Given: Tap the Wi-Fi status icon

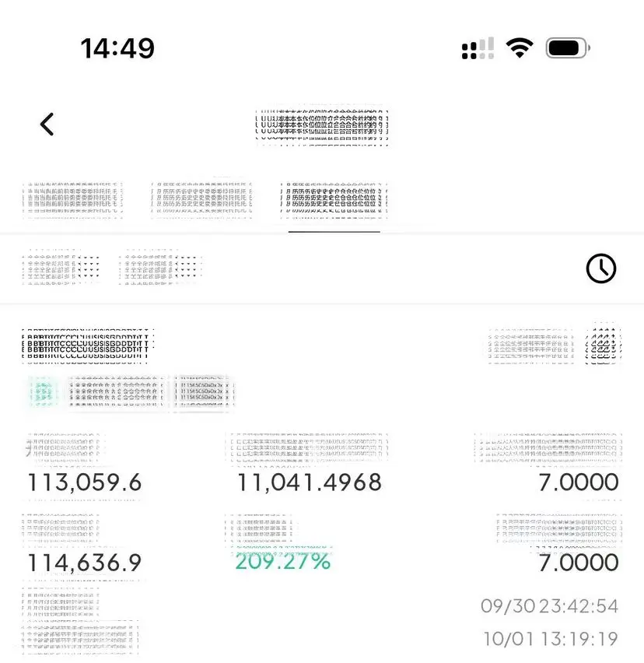Looking at the screenshot, I should click(x=520, y=47).
